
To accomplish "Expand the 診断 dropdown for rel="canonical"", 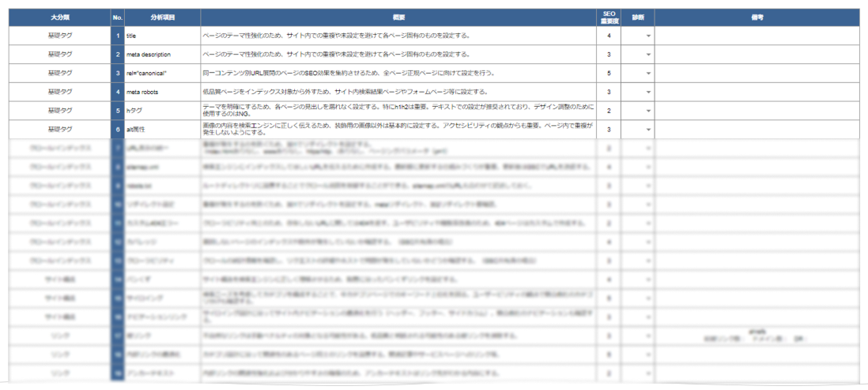I will point(648,74).
